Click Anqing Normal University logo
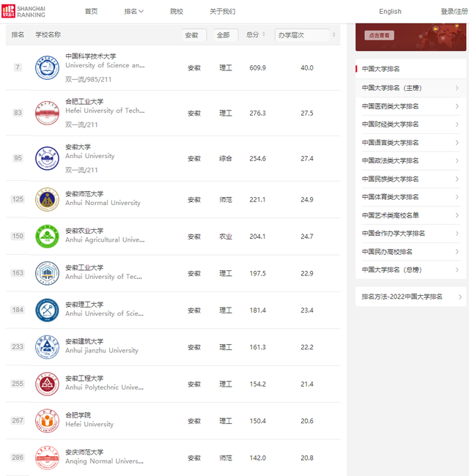Viewport: 469px width, 476px height. (x=47, y=458)
